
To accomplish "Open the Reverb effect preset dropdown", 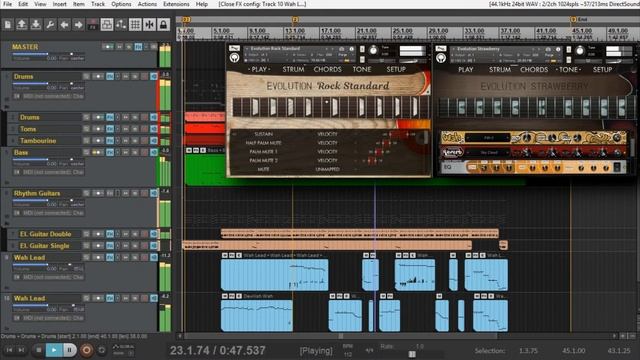I will click(489, 153).
